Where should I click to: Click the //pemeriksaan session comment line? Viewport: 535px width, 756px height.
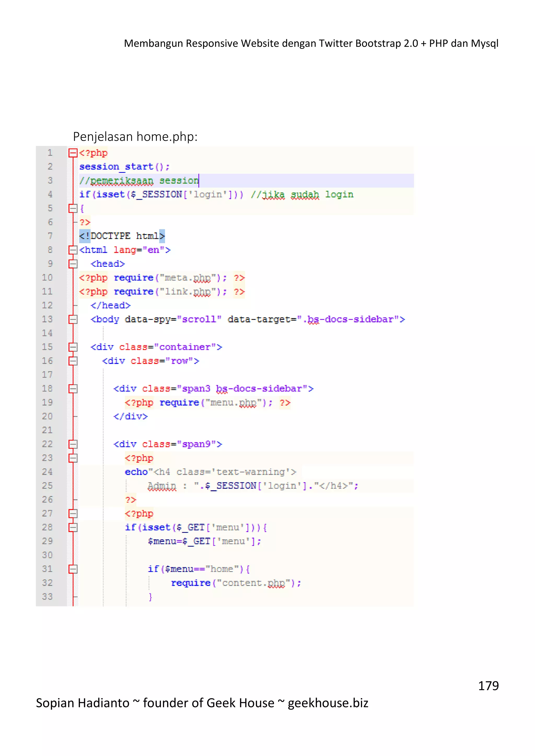coord(139,180)
